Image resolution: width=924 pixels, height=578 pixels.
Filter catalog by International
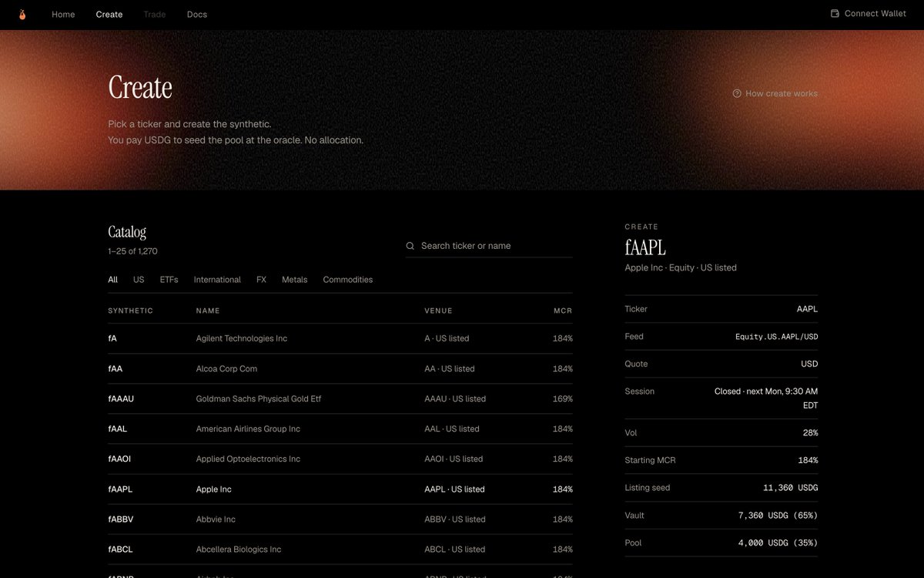pyautogui.click(x=217, y=280)
